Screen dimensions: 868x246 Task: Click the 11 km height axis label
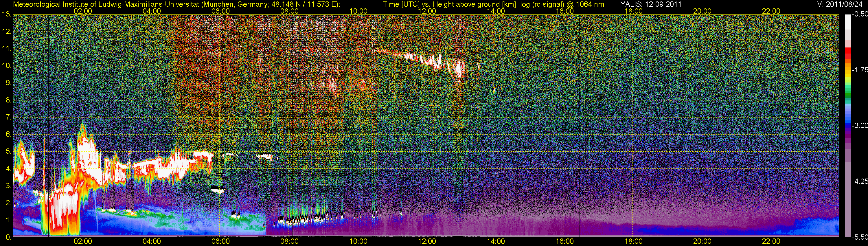[x=6, y=49]
